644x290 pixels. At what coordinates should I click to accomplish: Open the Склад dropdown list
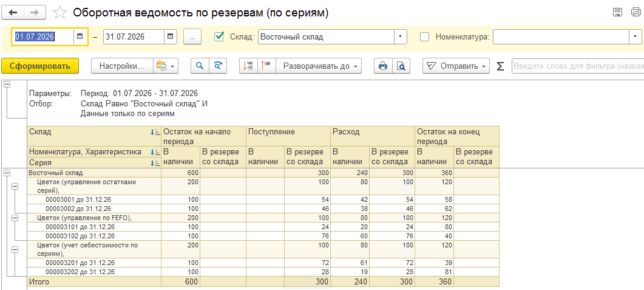[401, 36]
